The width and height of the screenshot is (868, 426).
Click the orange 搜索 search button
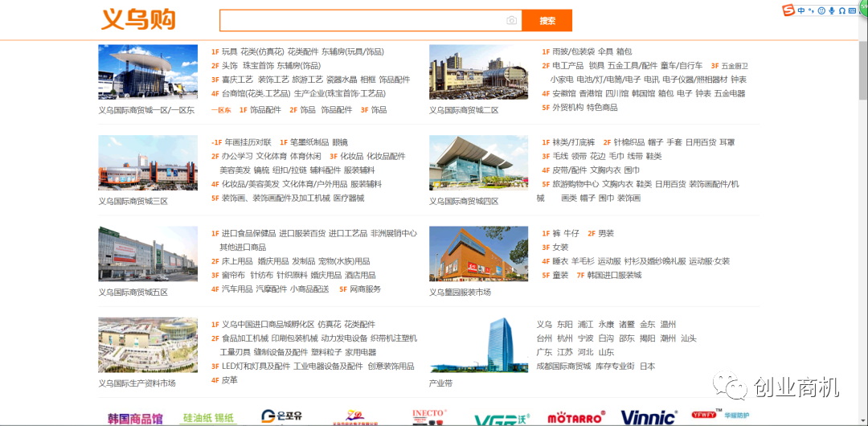[547, 21]
